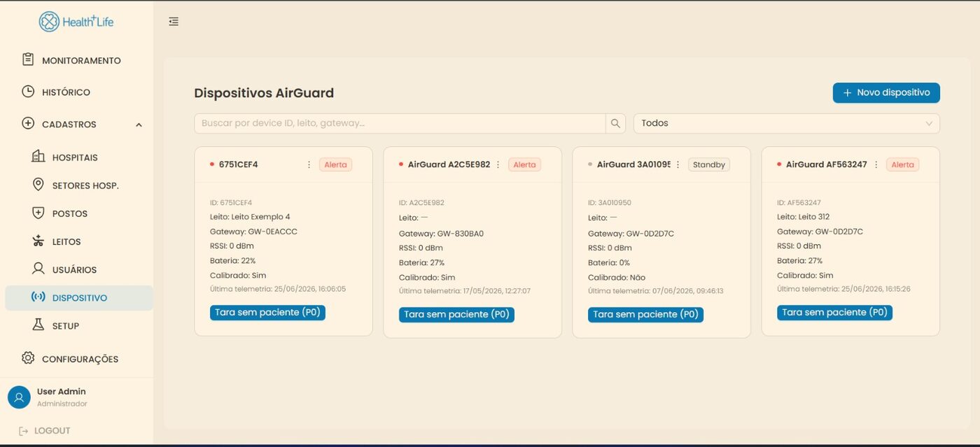The height and width of the screenshot is (447, 980).
Task: Click Tara sem paciente for A2C5E982
Action: (x=456, y=314)
